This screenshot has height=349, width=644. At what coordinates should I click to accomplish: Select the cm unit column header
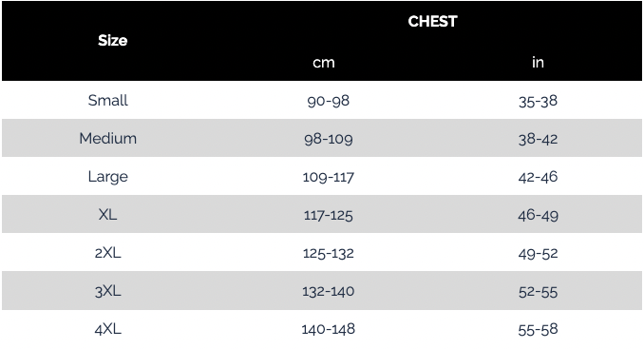[x=324, y=63]
